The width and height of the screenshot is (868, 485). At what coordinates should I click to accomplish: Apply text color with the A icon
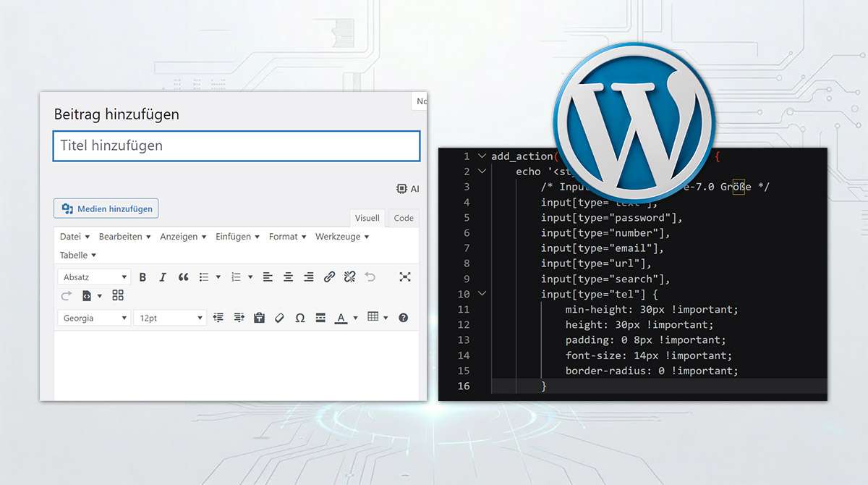[341, 318]
